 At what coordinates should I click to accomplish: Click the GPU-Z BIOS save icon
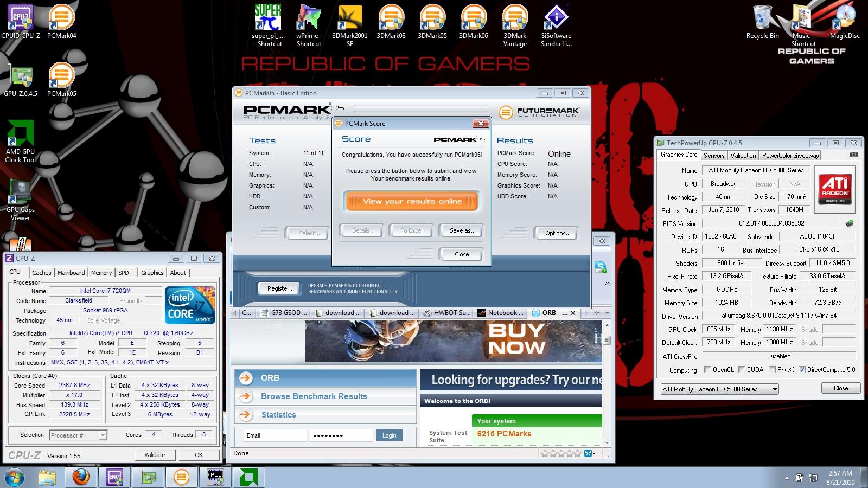(x=850, y=223)
